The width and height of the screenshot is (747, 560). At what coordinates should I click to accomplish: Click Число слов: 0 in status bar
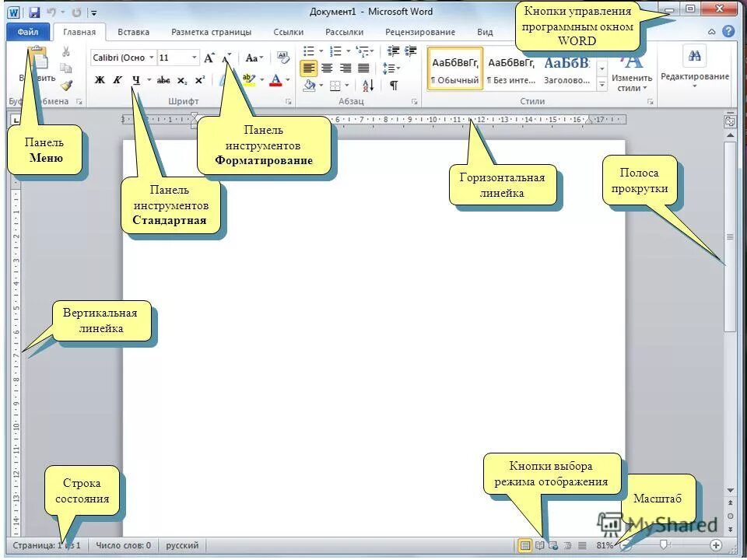tap(124, 545)
